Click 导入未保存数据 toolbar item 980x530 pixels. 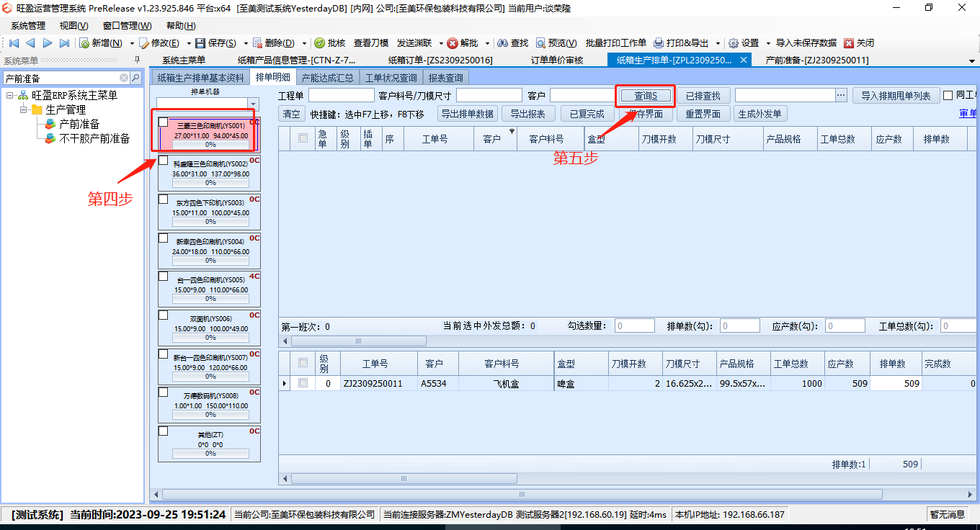(806, 43)
